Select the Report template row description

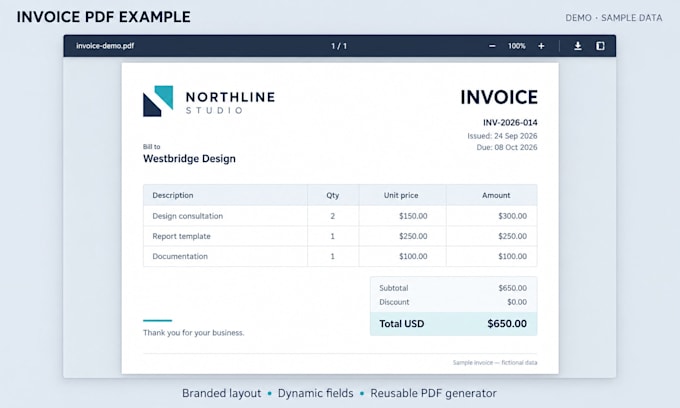[x=181, y=236]
